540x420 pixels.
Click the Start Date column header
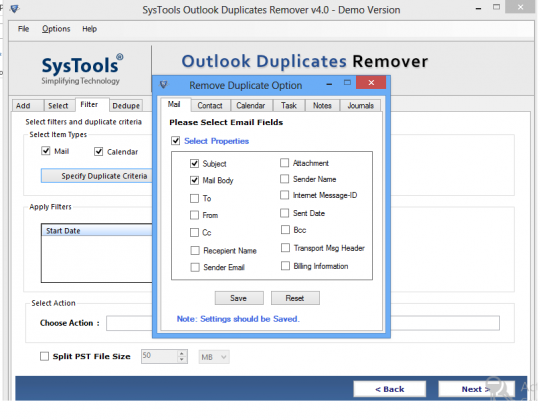tap(97, 230)
